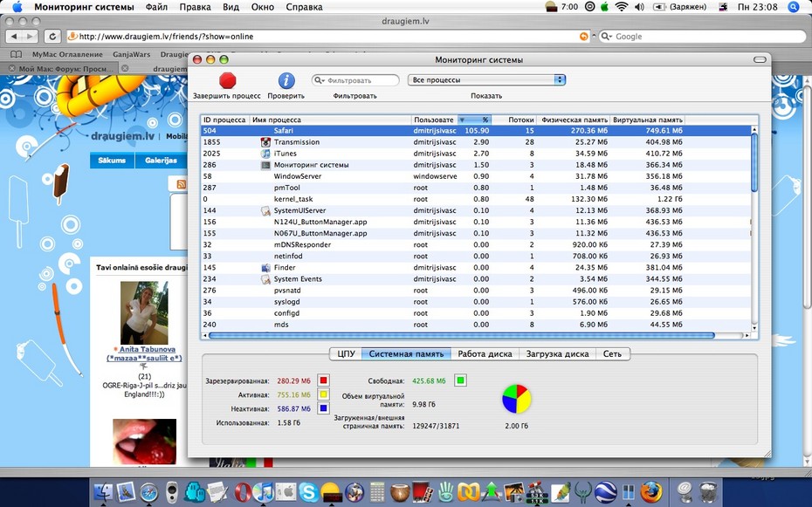Toggle the toolbar pill button in window title
Image resolution: width=812 pixels, height=507 pixels.
pos(760,59)
